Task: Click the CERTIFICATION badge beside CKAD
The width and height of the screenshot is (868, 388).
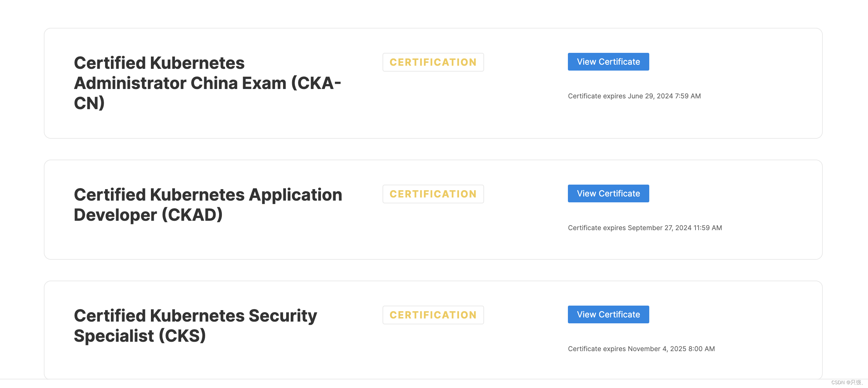Action: 433,194
